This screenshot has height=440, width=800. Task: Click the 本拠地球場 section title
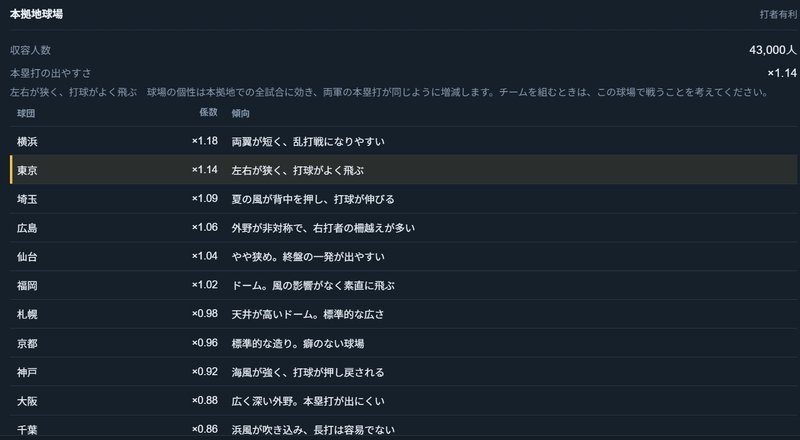pyautogui.click(x=36, y=14)
